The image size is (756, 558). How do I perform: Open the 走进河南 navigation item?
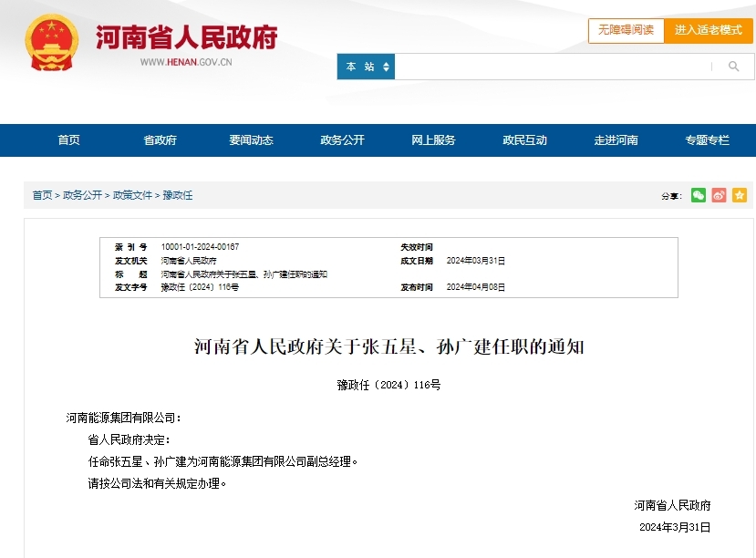(x=616, y=140)
